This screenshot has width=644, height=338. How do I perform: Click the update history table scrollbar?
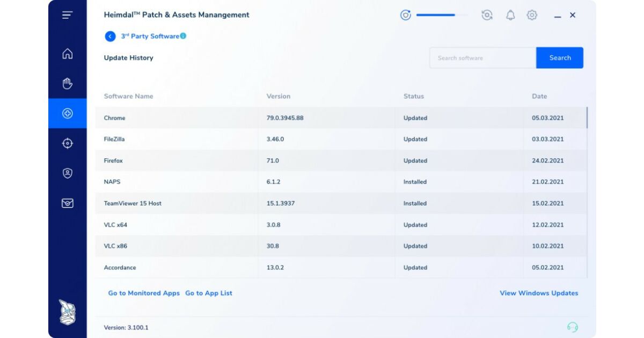(587, 118)
